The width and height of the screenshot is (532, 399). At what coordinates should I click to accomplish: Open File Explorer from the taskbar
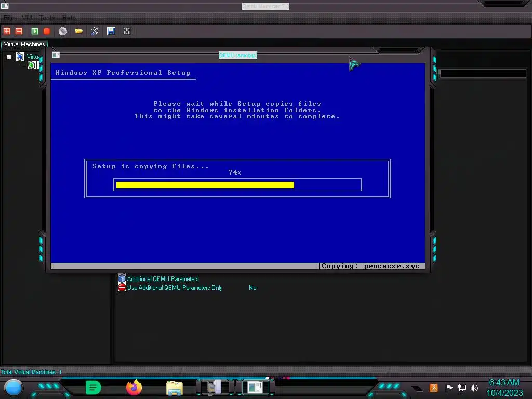tap(175, 388)
